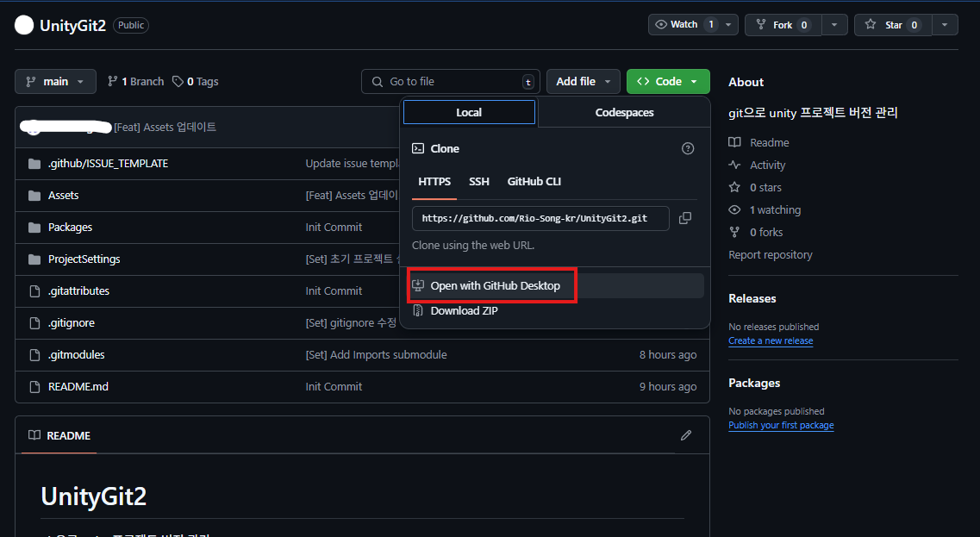This screenshot has width=980, height=537.
Task: Click the branch icon beside 1 Branch
Action: pyautogui.click(x=113, y=81)
